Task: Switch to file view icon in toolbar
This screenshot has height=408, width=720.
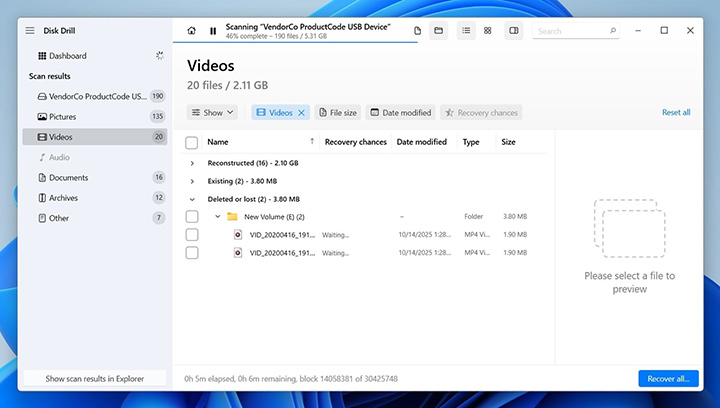Action: tap(417, 31)
